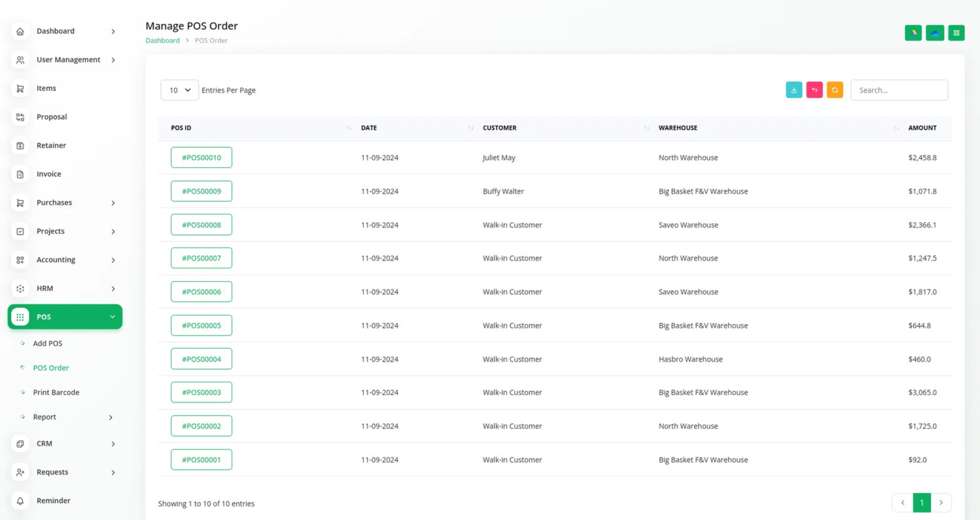Click the pink return arrow icon
Viewport: 980px width, 520px height.
point(814,90)
